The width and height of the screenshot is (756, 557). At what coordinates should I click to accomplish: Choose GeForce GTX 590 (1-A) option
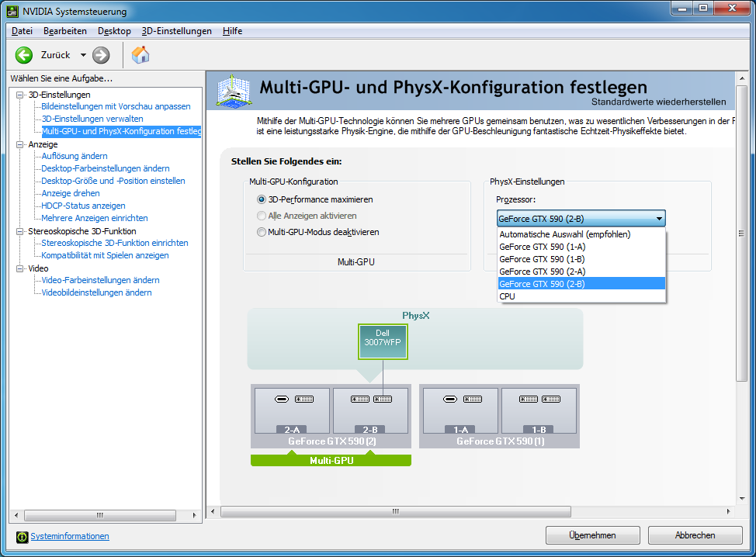point(581,247)
